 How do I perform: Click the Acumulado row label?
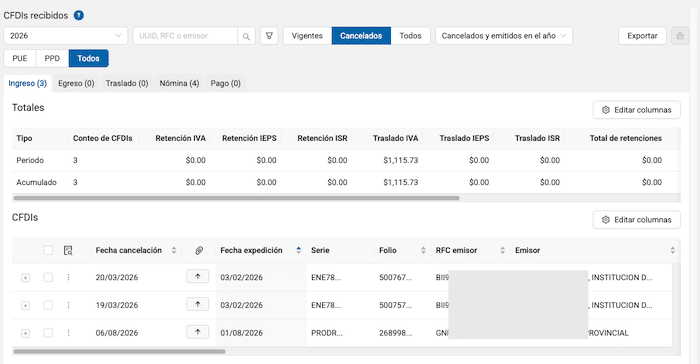click(x=37, y=182)
